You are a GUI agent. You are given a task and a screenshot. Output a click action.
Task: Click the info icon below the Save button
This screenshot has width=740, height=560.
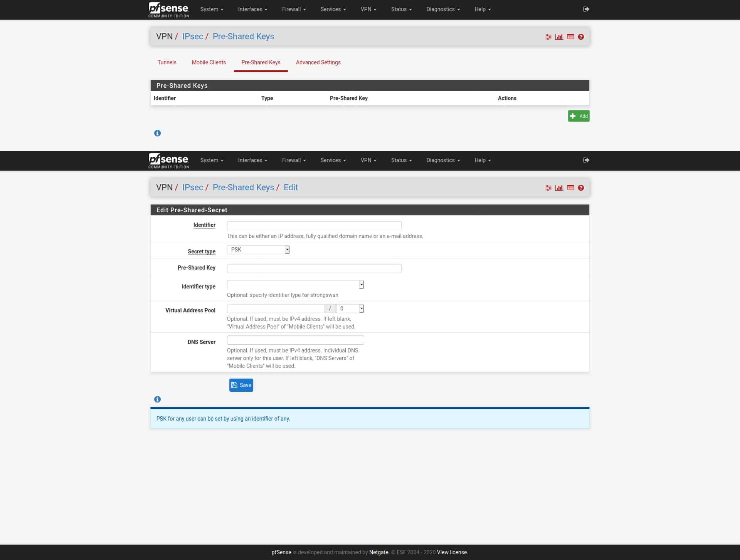[157, 399]
